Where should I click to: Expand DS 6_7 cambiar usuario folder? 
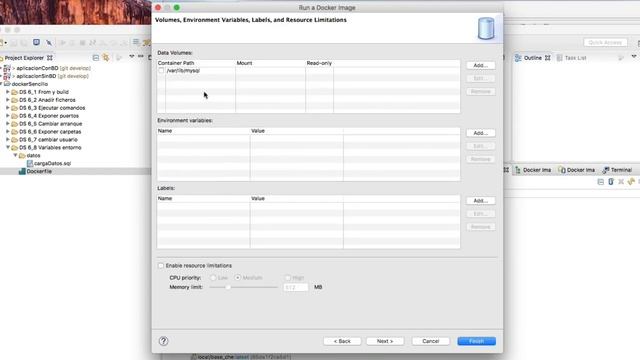(8, 140)
